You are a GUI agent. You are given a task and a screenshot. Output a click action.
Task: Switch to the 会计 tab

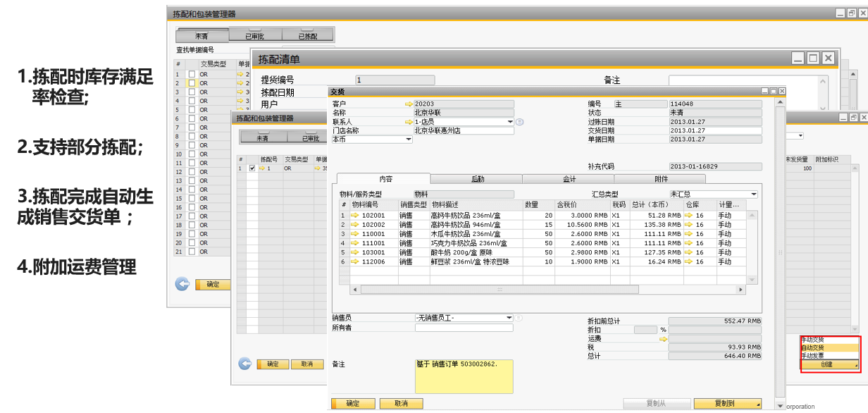569,179
